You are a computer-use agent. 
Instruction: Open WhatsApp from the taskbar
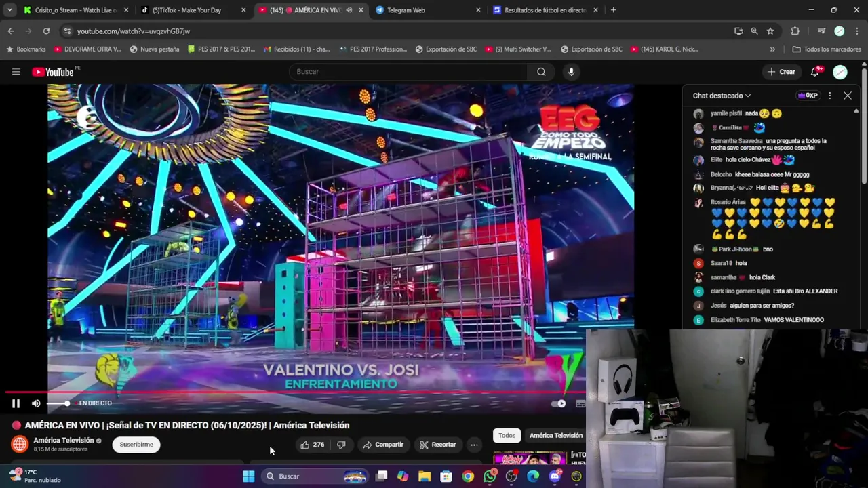pyautogui.click(x=490, y=476)
